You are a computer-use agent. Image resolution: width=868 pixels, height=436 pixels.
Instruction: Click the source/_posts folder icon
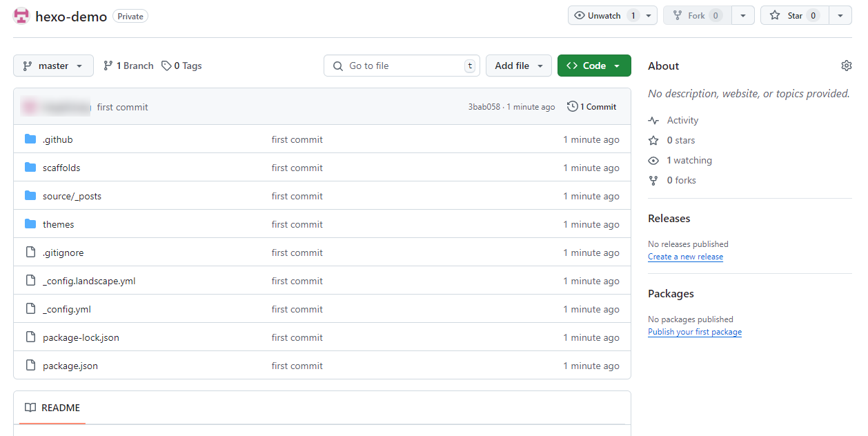click(x=30, y=196)
